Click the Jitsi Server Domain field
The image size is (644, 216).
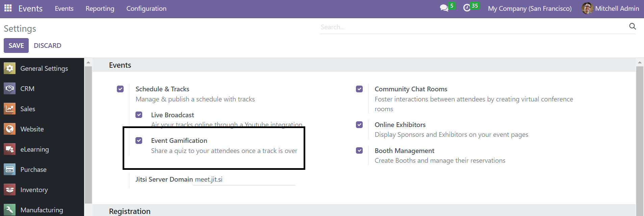point(244,180)
